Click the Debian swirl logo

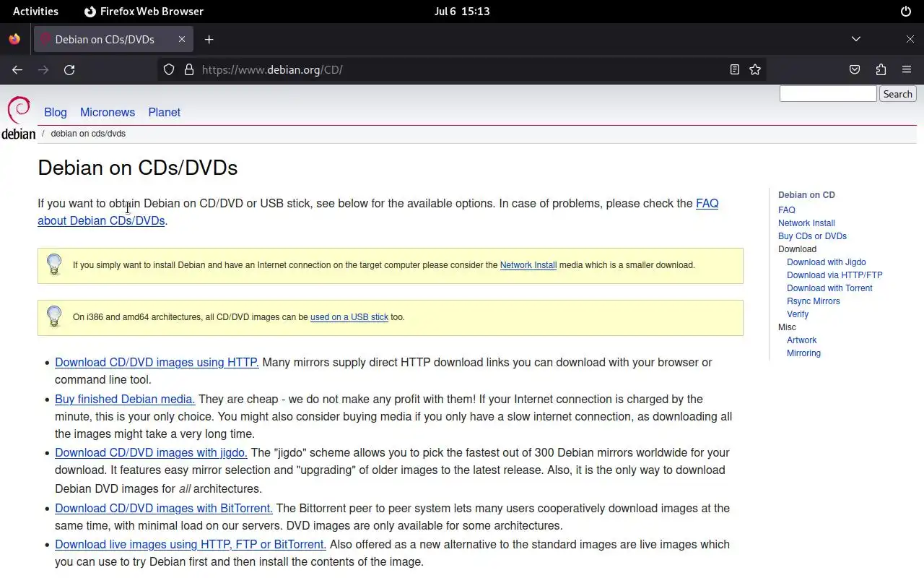pos(19,118)
